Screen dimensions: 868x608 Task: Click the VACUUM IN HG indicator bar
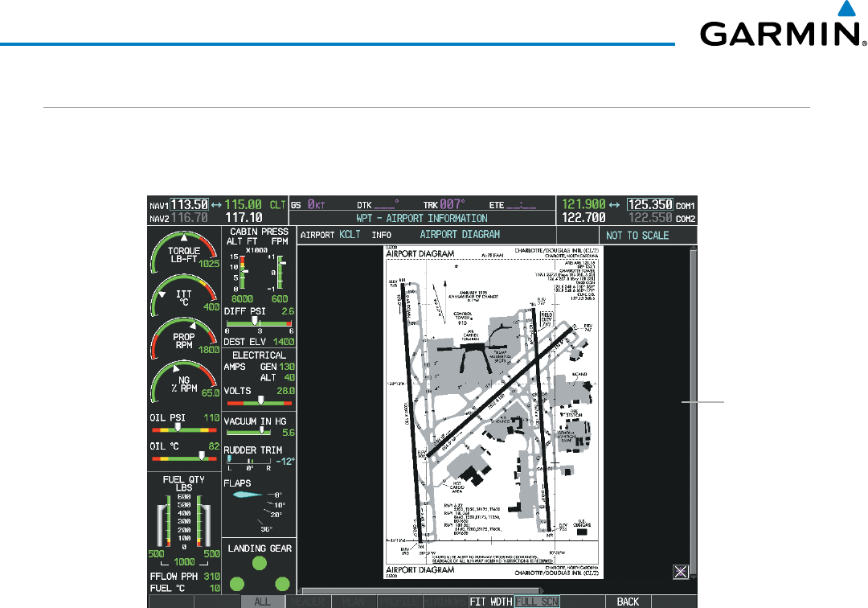tap(248, 432)
